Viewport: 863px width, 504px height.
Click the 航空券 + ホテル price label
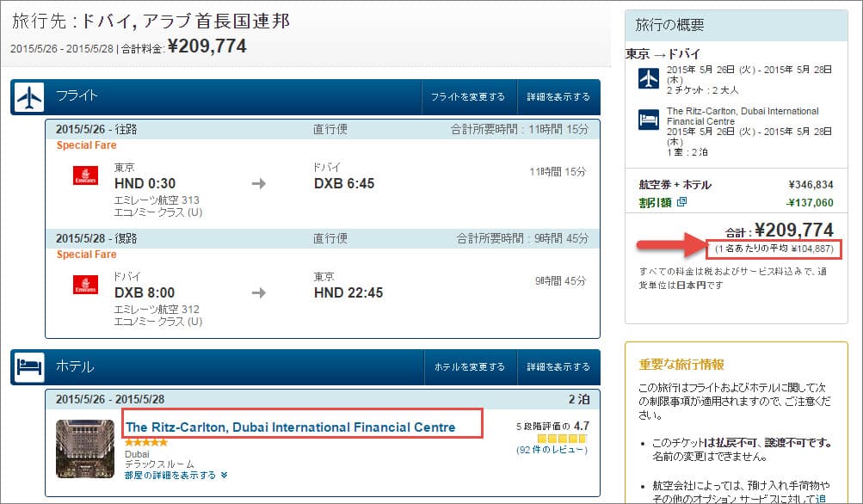[x=675, y=185]
